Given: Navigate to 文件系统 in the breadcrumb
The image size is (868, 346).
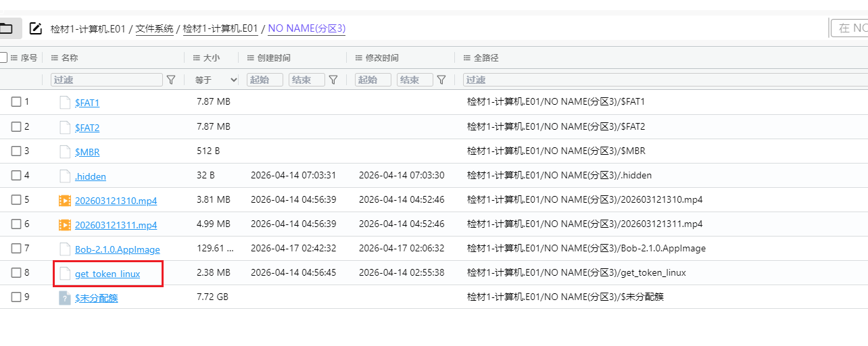Looking at the screenshot, I should pos(154,28).
